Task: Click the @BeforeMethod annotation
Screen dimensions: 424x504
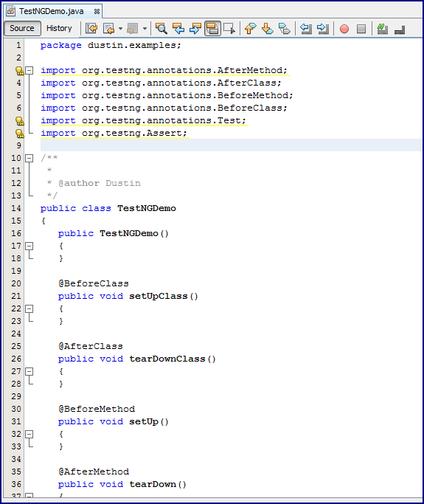Action: (97, 409)
